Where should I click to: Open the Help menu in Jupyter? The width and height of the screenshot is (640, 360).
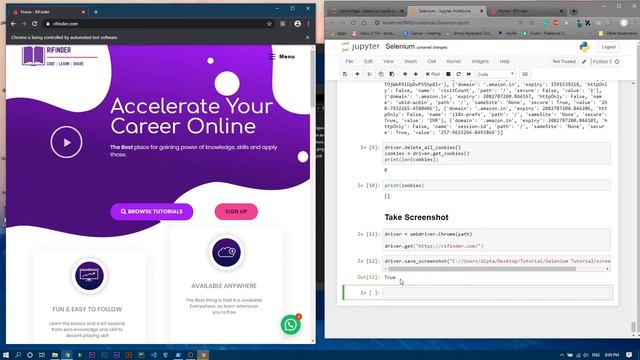point(504,61)
